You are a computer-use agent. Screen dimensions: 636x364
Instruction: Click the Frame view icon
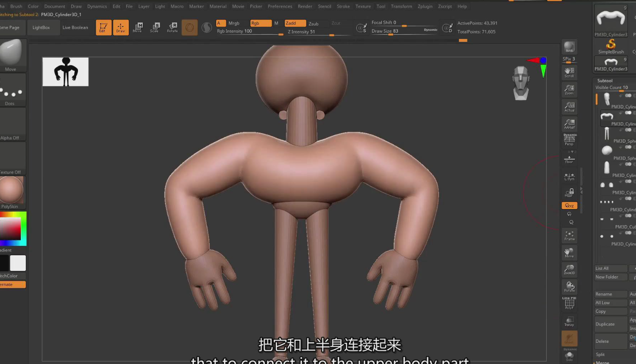coord(569,235)
